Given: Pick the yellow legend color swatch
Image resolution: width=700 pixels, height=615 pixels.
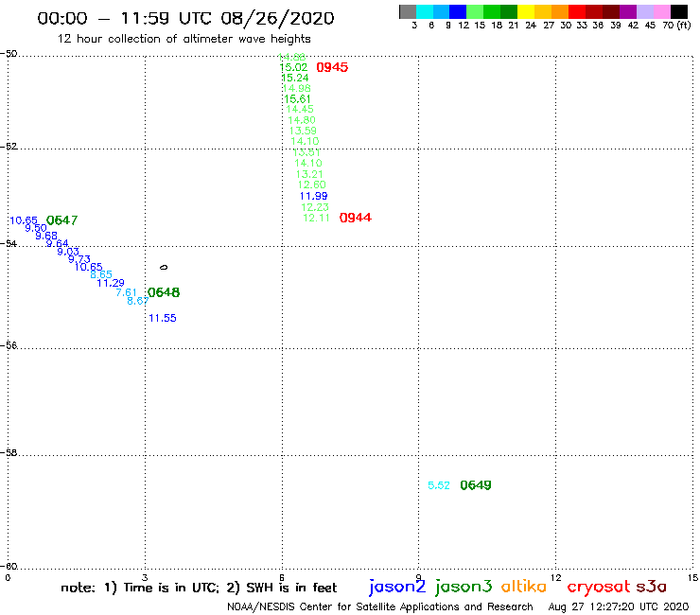Looking at the screenshot, I should [x=526, y=11].
